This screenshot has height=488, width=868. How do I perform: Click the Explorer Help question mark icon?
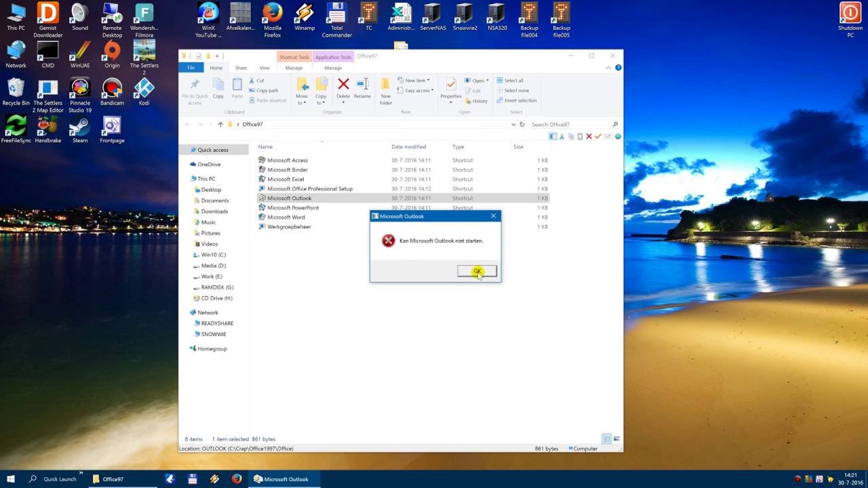(x=618, y=68)
